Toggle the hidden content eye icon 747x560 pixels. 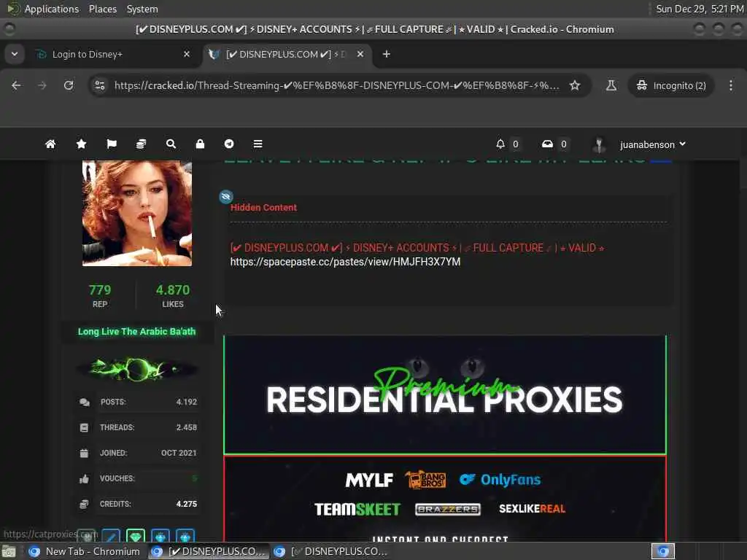226,196
